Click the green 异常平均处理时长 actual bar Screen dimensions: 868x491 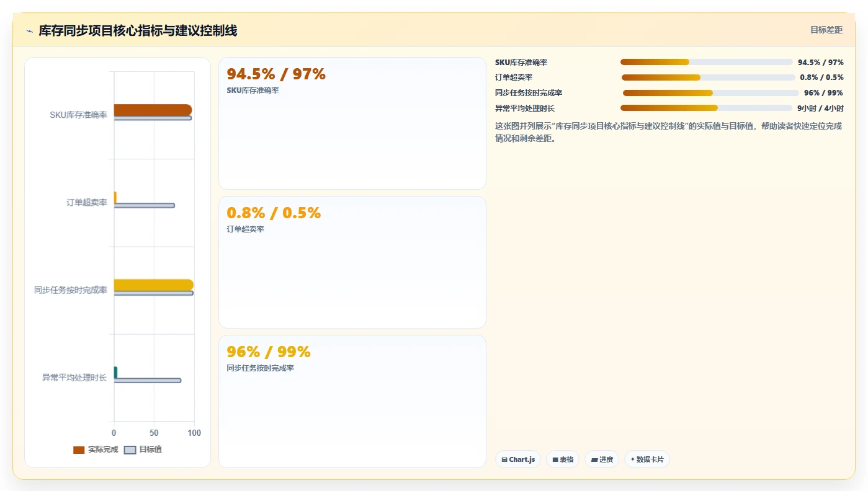[x=115, y=372]
